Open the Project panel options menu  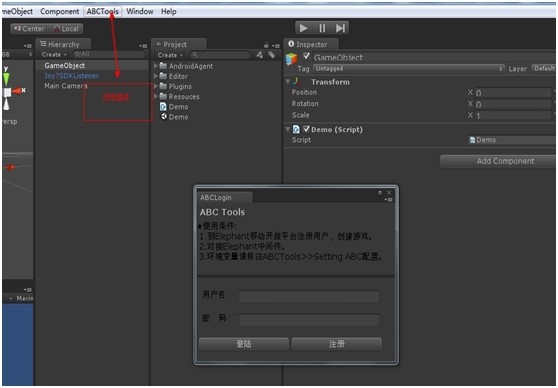point(276,46)
